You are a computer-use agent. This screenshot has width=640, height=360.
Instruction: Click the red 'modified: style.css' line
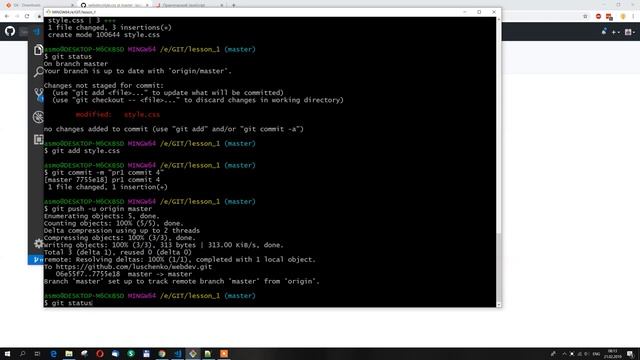pyautogui.click(x=118, y=115)
